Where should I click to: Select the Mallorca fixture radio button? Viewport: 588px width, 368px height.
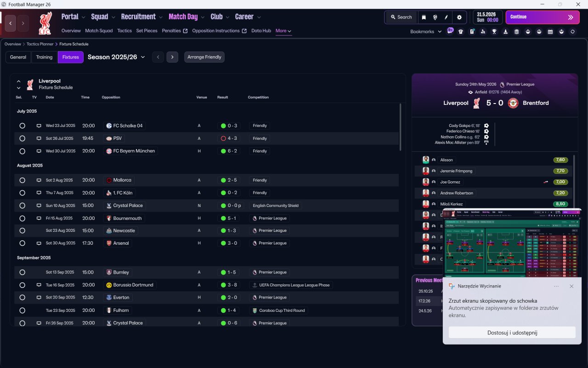pos(22,180)
